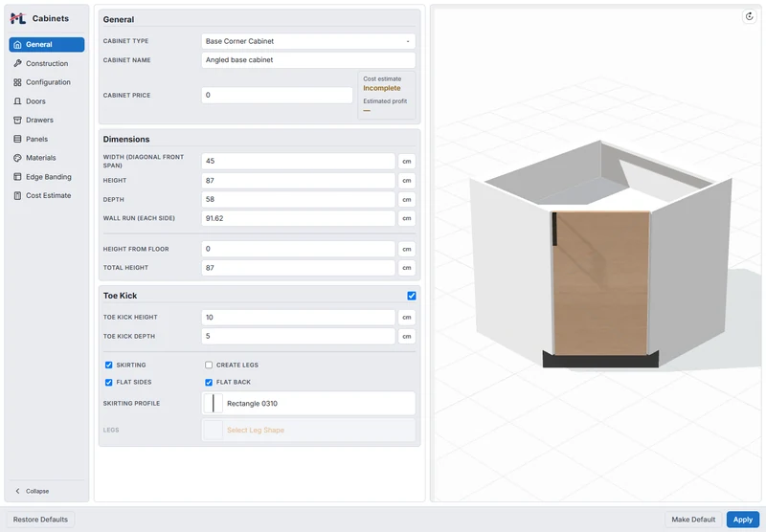
Task: Click the empty leg shape thumbnail
Action: (x=213, y=430)
